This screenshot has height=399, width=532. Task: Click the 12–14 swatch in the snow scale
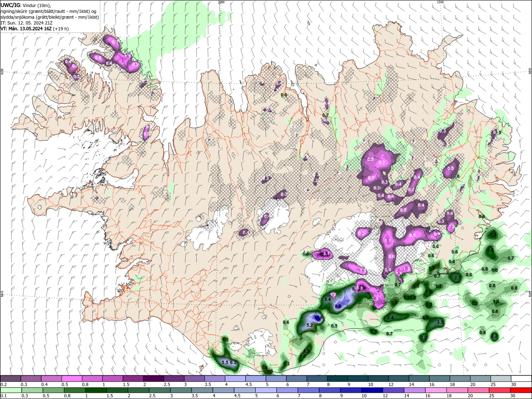coord(399,379)
